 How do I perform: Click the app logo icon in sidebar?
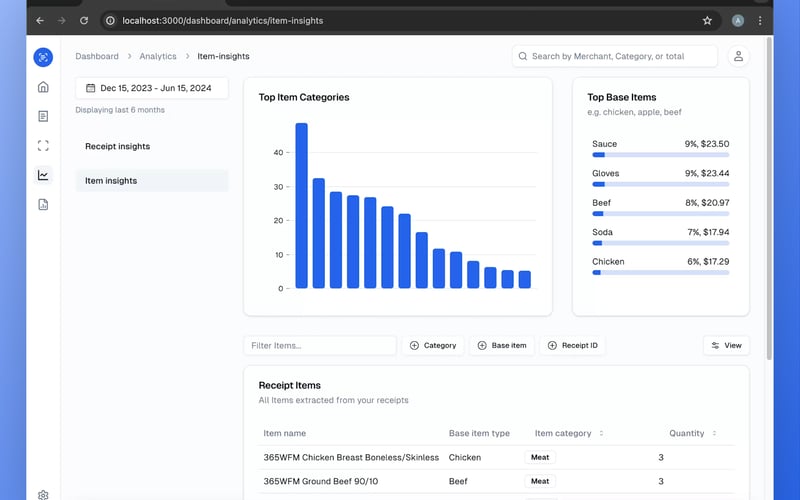tap(43, 57)
